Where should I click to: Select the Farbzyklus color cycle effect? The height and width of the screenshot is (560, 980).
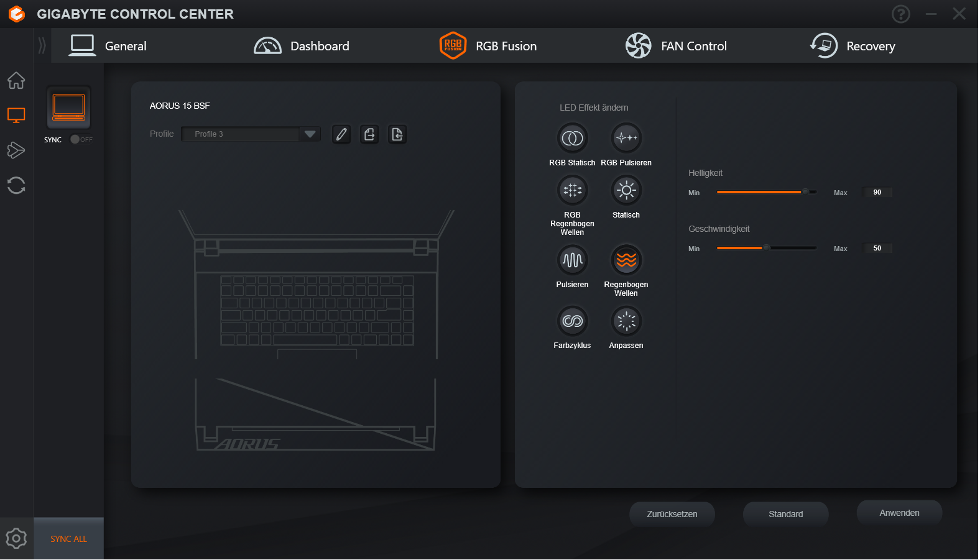[x=572, y=321]
